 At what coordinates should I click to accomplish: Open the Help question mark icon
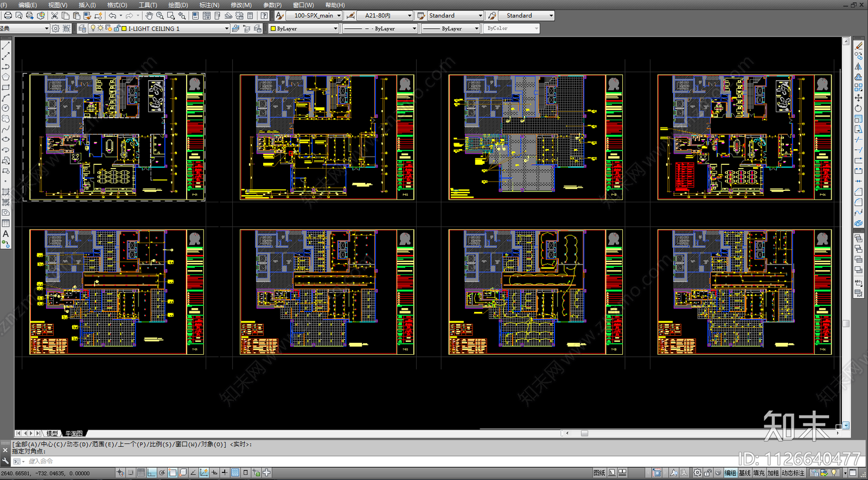264,16
